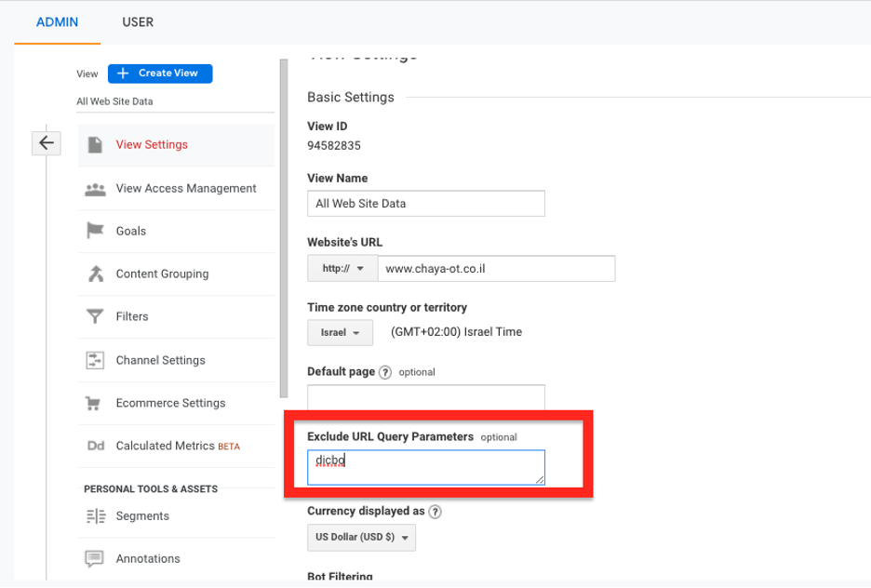The image size is (871, 588).
Task: Click the back arrow button
Action: (x=47, y=143)
